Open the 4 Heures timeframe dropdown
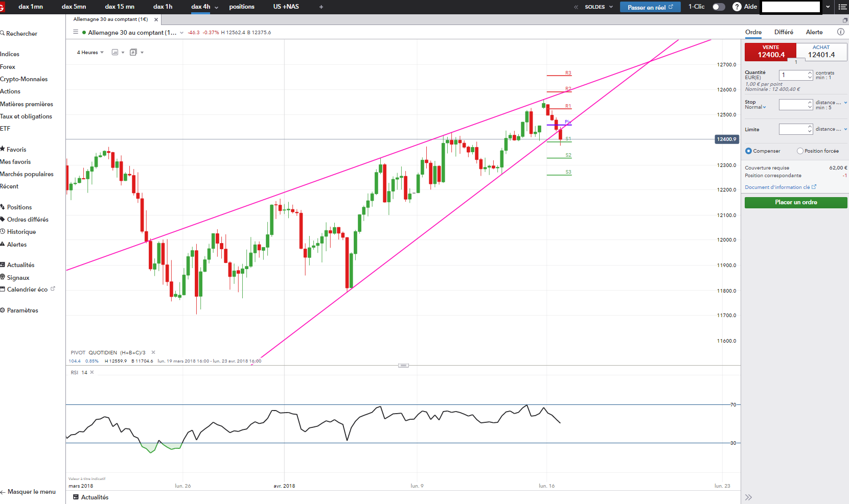This screenshot has width=849, height=504. point(90,53)
